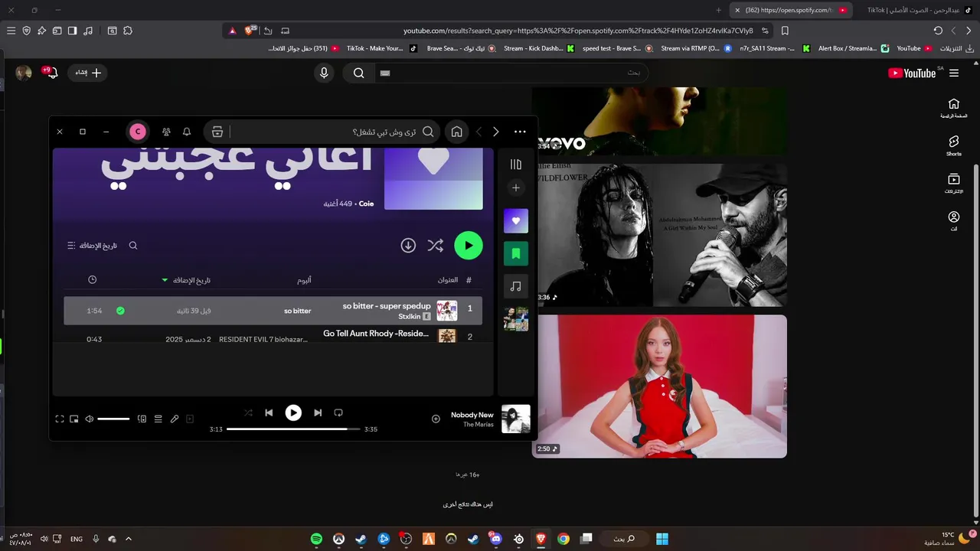Select the 'so bitter - super spedup' track row
The width and height of the screenshot is (980, 551).
pos(273,311)
